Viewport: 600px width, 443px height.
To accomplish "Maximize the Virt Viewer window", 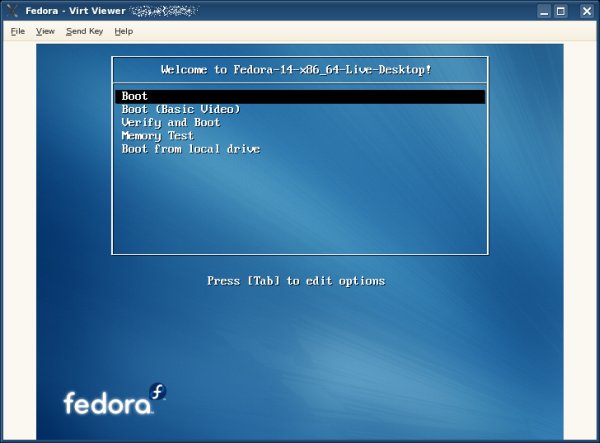I will point(561,11).
